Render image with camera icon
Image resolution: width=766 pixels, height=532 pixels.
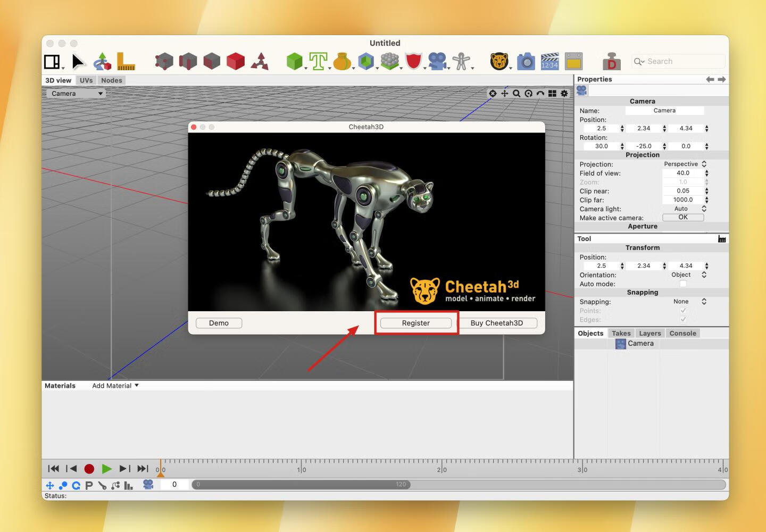point(526,62)
